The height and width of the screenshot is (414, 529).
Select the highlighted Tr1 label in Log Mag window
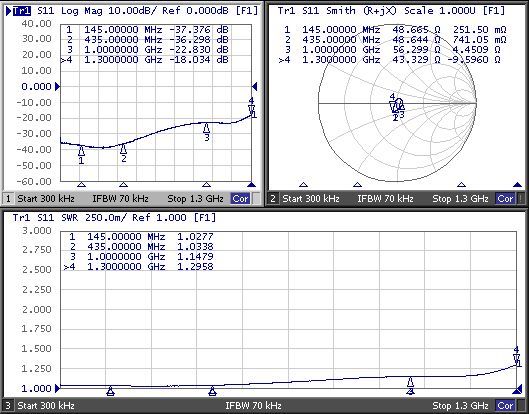coord(22,11)
